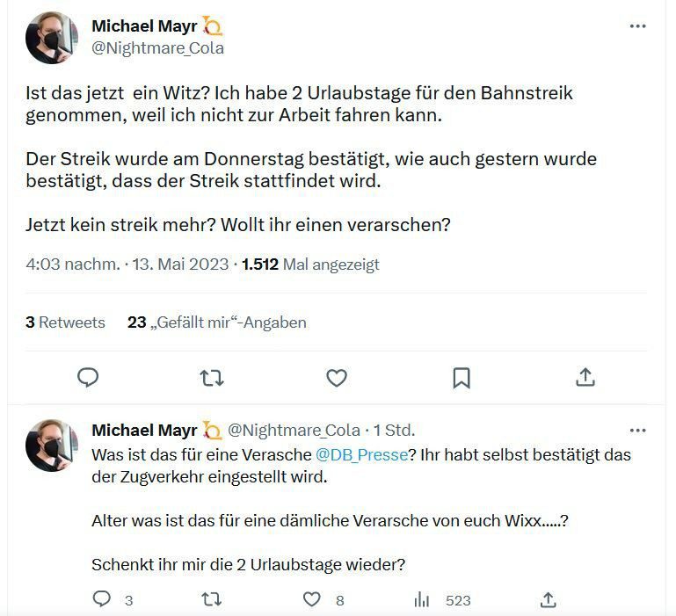Share the reply tweet

coord(548,599)
